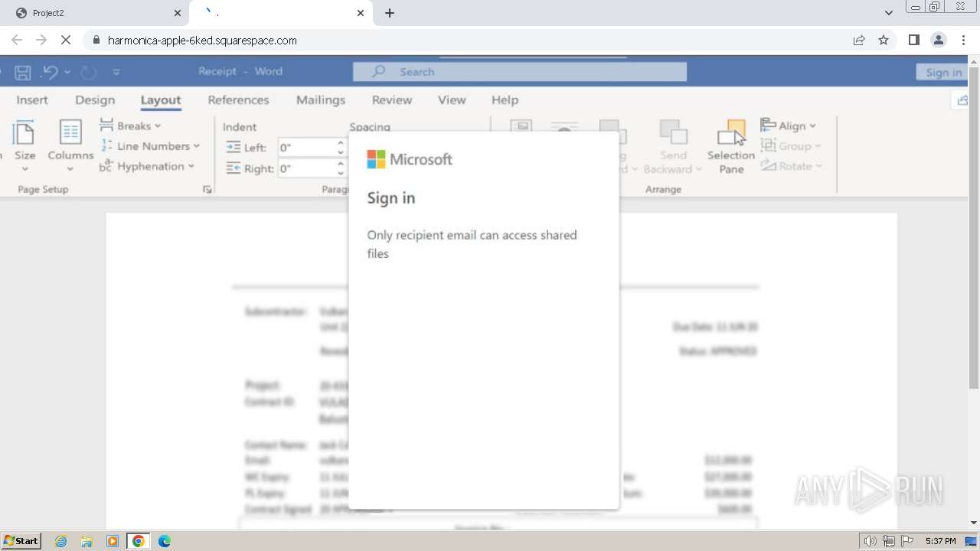
Task: Open the Windows Start button
Action: click(21, 540)
